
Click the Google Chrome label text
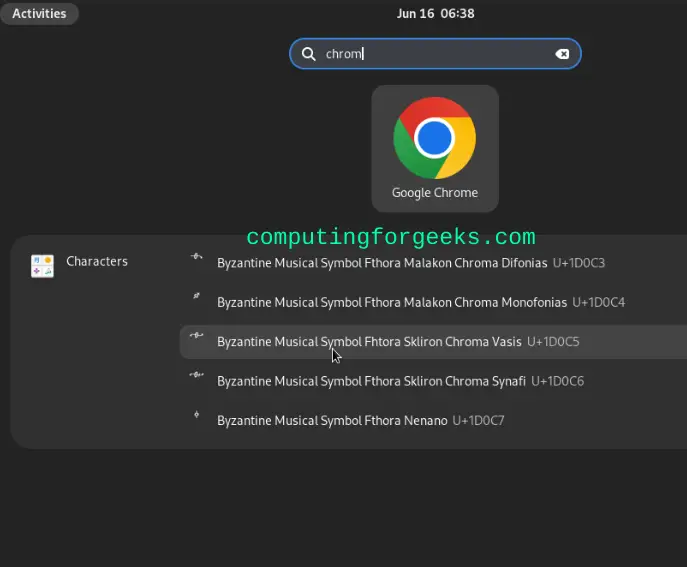coord(435,193)
